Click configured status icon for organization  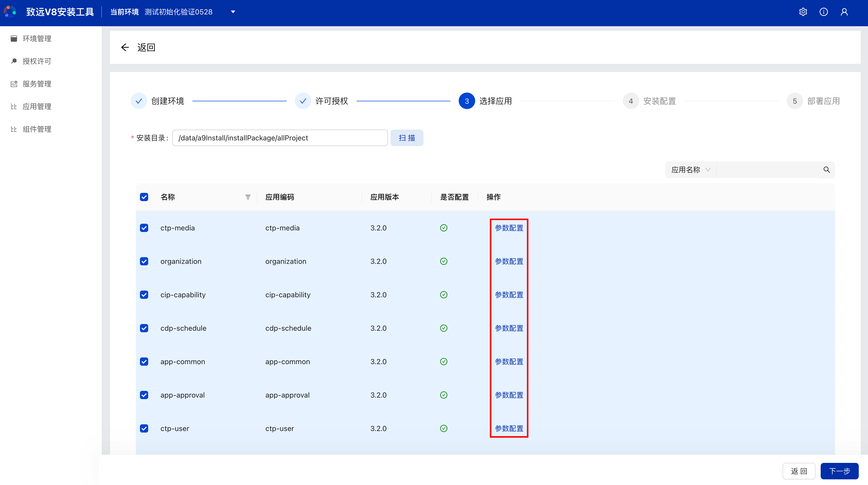(444, 261)
